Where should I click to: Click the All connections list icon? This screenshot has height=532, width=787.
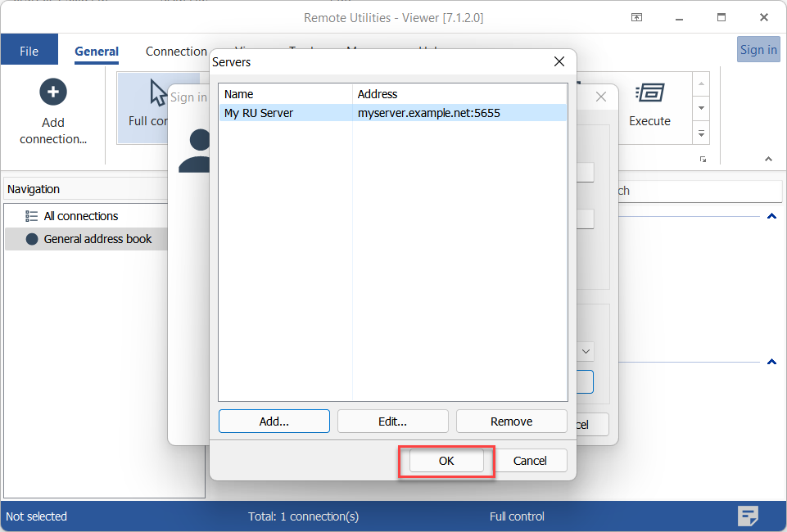32,216
